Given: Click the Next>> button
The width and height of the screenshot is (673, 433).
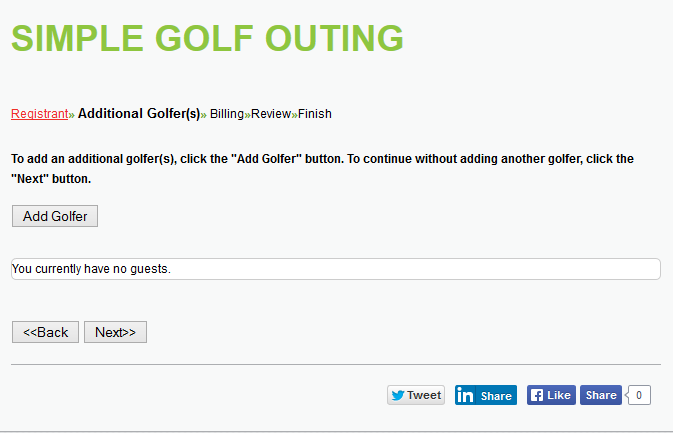Looking at the screenshot, I should tap(115, 332).
